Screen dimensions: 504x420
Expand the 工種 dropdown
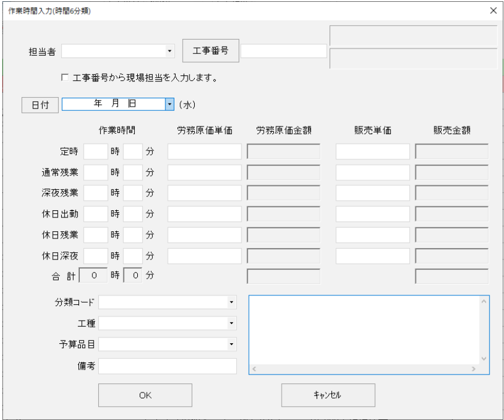pyautogui.click(x=231, y=324)
